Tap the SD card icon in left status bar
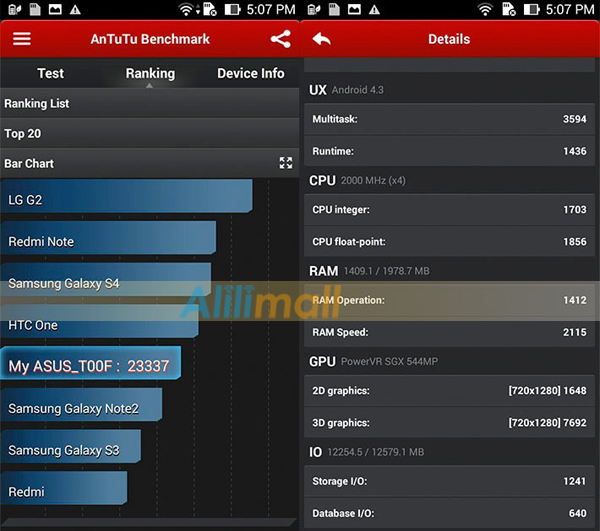 pyautogui.click(x=35, y=9)
